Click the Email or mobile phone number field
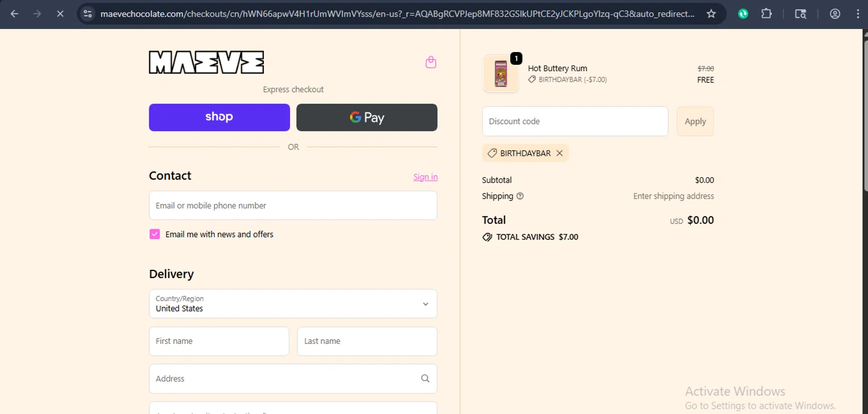Image resolution: width=868 pixels, height=414 pixels. [x=293, y=206]
